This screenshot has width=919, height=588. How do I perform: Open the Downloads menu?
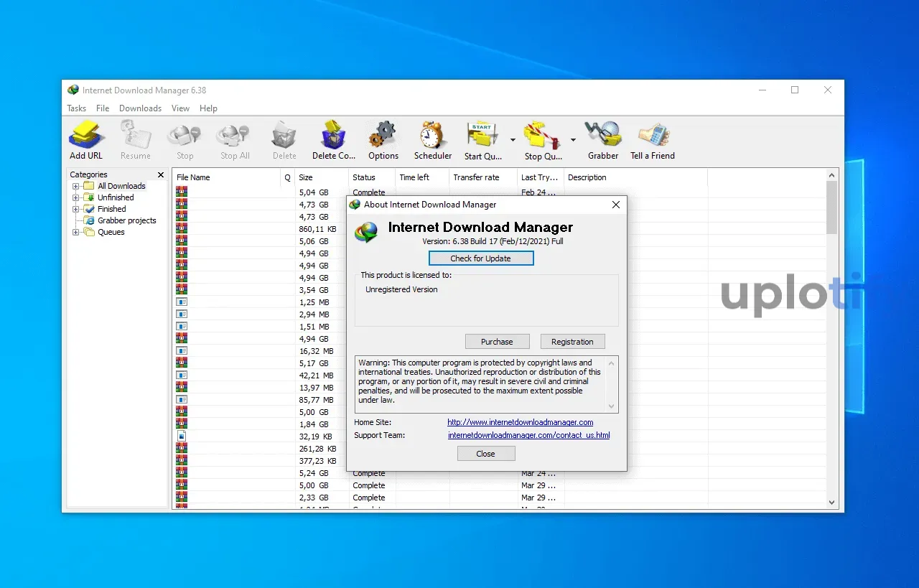click(140, 108)
